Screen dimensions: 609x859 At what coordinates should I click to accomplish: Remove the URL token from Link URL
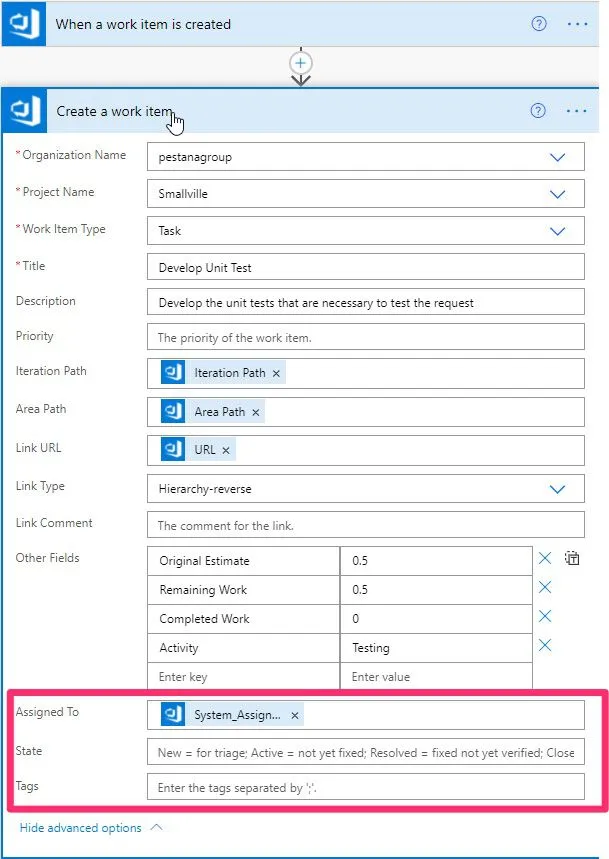pyautogui.click(x=226, y=450)
